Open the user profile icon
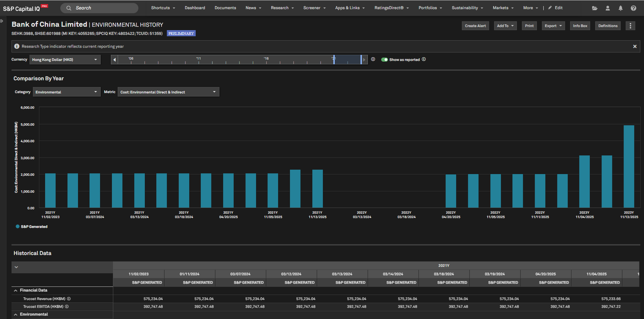Viewport: 644px width, 319px height. click(607, 8)
